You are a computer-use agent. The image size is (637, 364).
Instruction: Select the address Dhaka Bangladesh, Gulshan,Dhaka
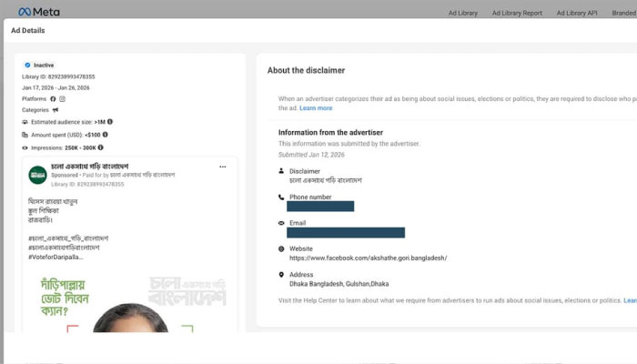pos(339,284)
